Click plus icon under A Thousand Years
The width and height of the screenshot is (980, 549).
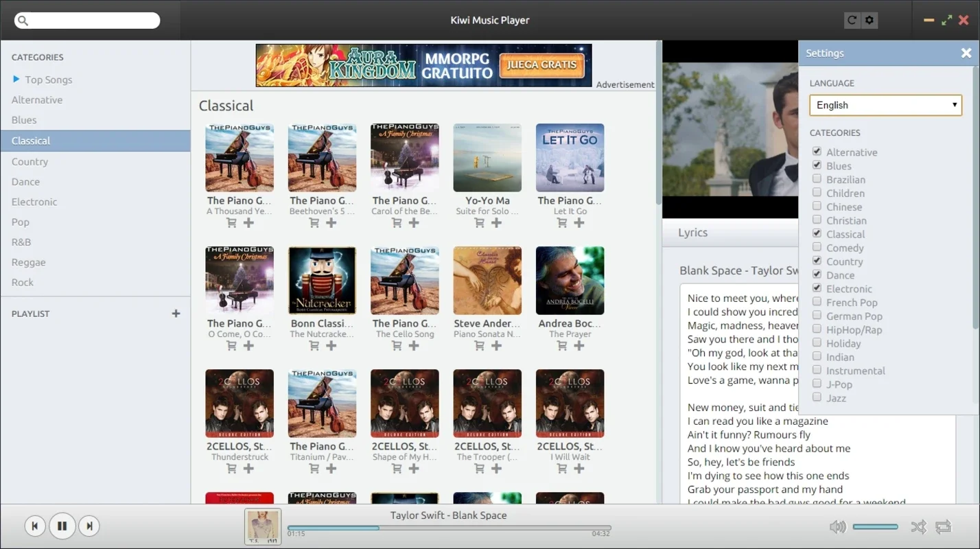point(248,223)
